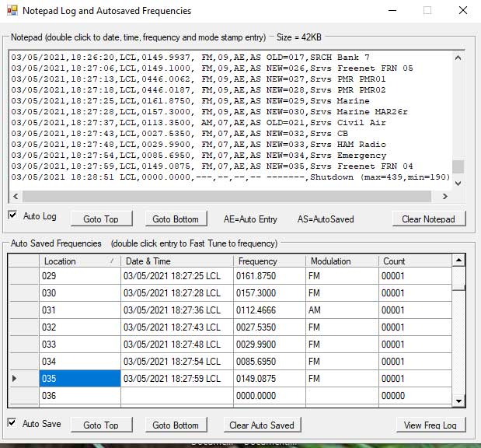Click notepad Goto Bottom button
The height and width of the screenshot is (448, 481).
point(176,219)
